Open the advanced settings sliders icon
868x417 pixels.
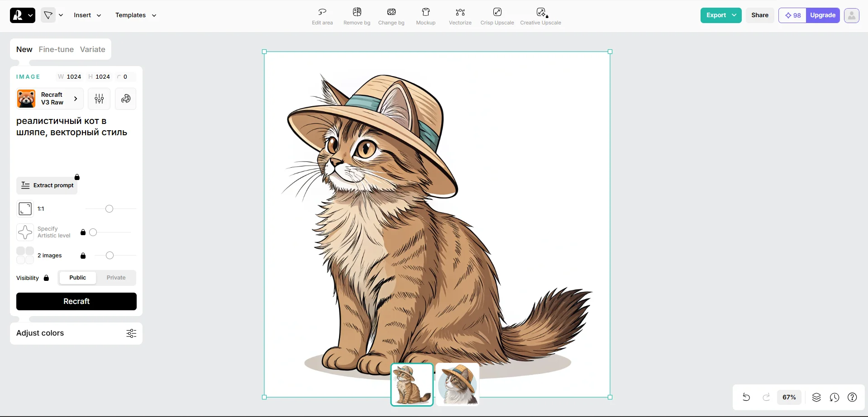pos(99,99)
